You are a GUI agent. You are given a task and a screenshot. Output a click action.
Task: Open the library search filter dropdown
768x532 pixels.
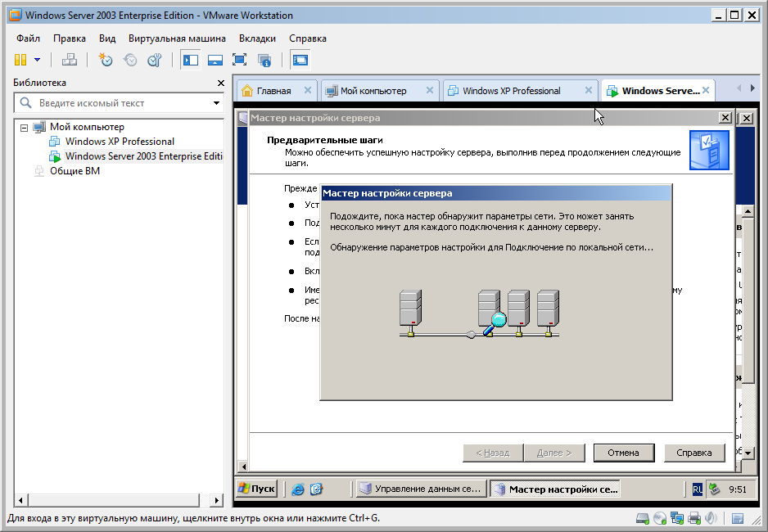point(216,103)
